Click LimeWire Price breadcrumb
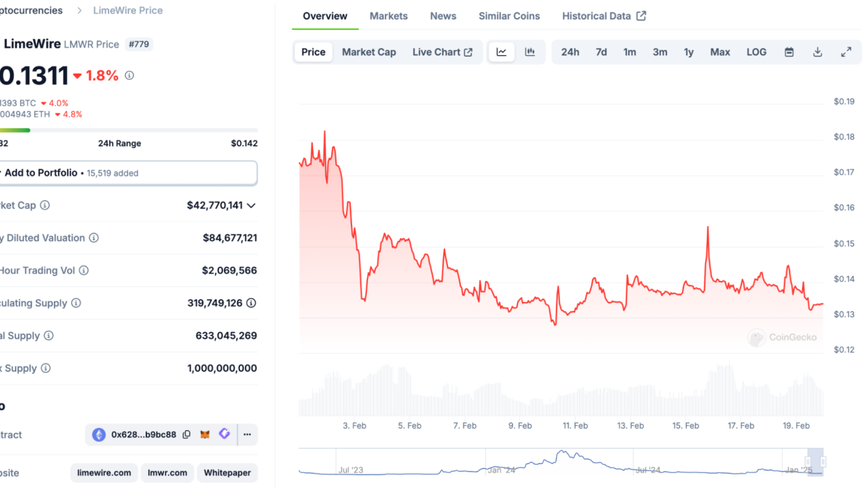 (x=128, y=11)
